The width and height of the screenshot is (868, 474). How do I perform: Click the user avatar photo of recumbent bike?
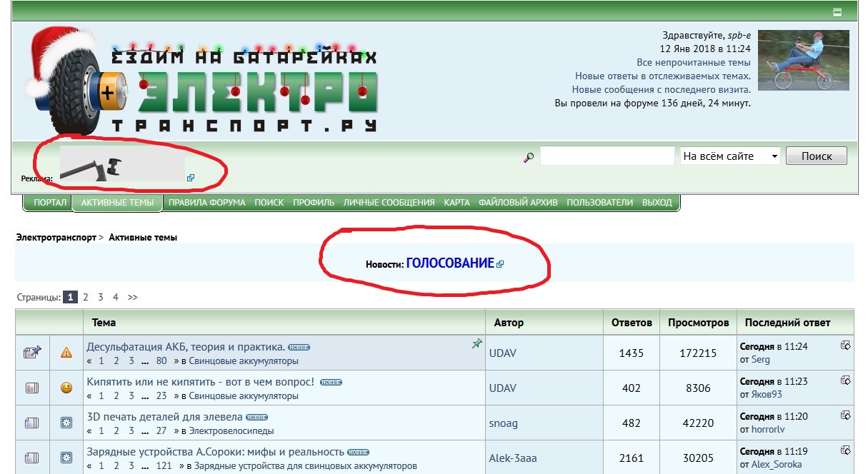[803, 60]
